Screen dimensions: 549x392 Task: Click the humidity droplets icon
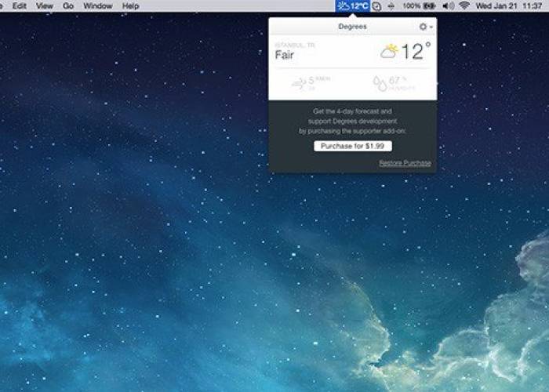(380, 84)
